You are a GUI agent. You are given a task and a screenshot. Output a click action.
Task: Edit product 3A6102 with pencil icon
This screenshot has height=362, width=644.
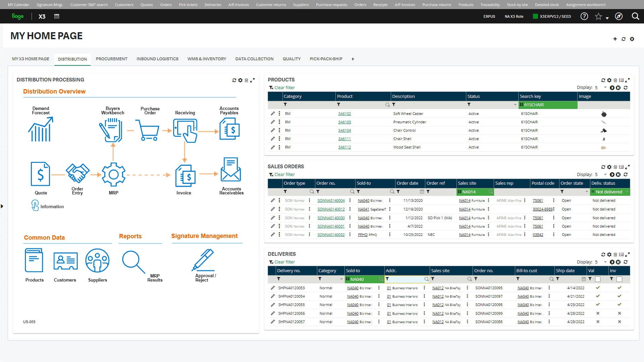273,114
